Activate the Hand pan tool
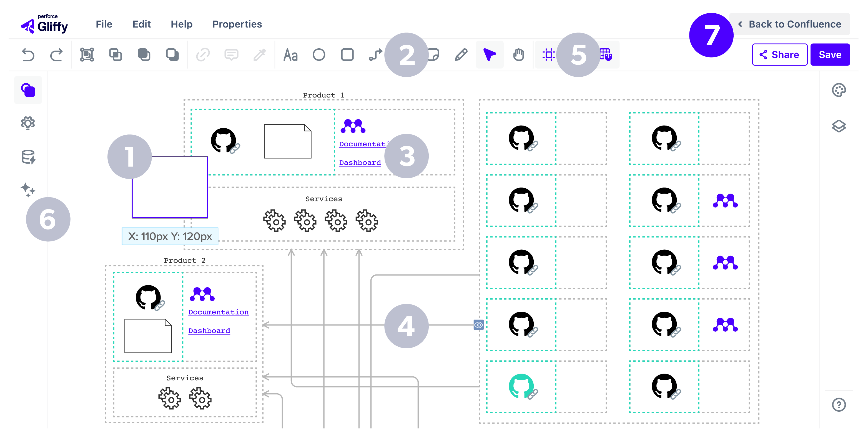The width and height of the screenshot is (868, 440). 518,55
